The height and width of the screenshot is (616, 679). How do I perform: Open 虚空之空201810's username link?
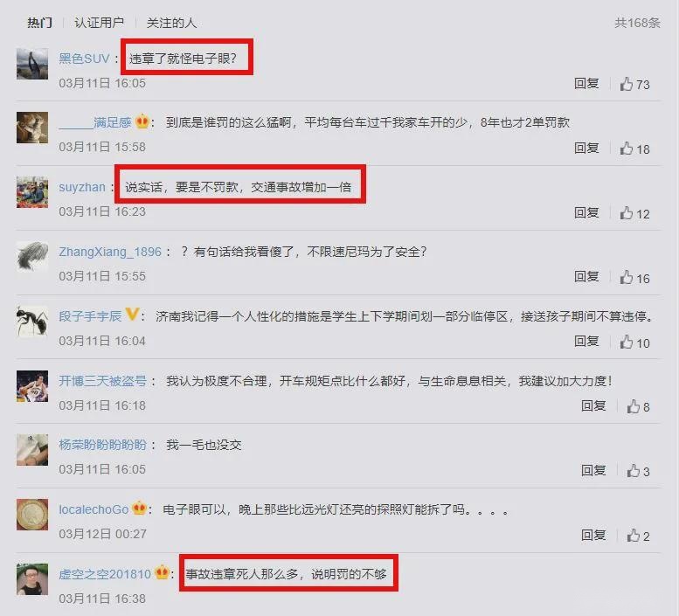pyautogui.click(x=105, y=574)
